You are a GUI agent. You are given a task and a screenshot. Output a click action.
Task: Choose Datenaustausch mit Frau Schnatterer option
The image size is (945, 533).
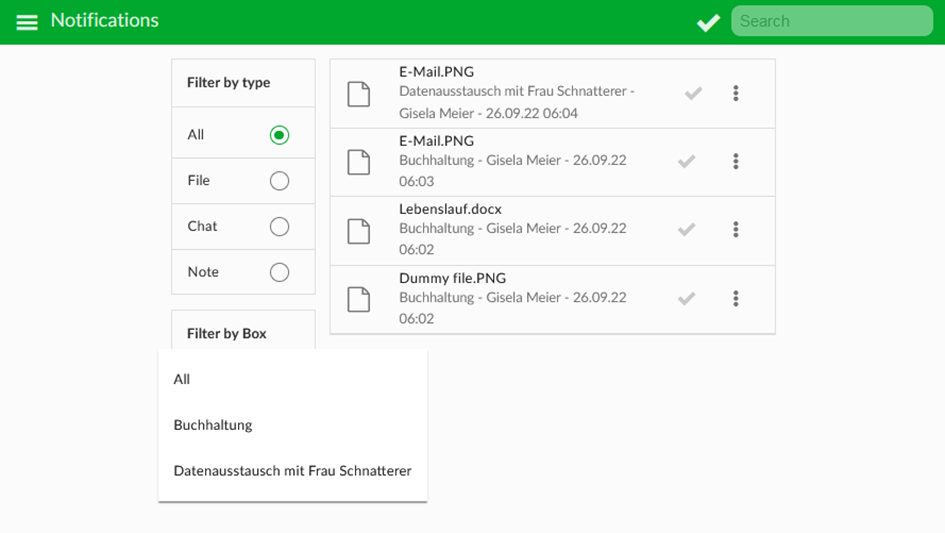pyautogui.click(x=293, y=471)
